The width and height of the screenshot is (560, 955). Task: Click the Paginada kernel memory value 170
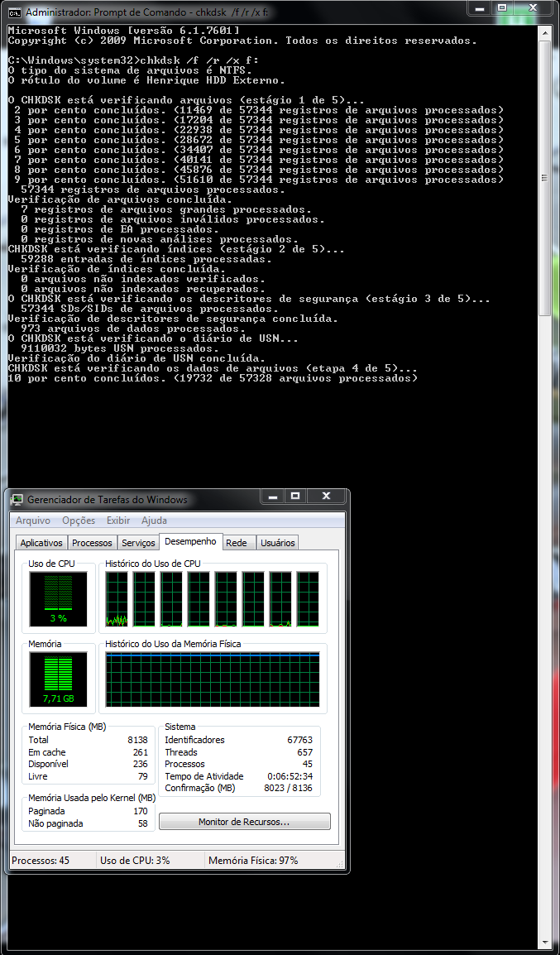point(141,811)
